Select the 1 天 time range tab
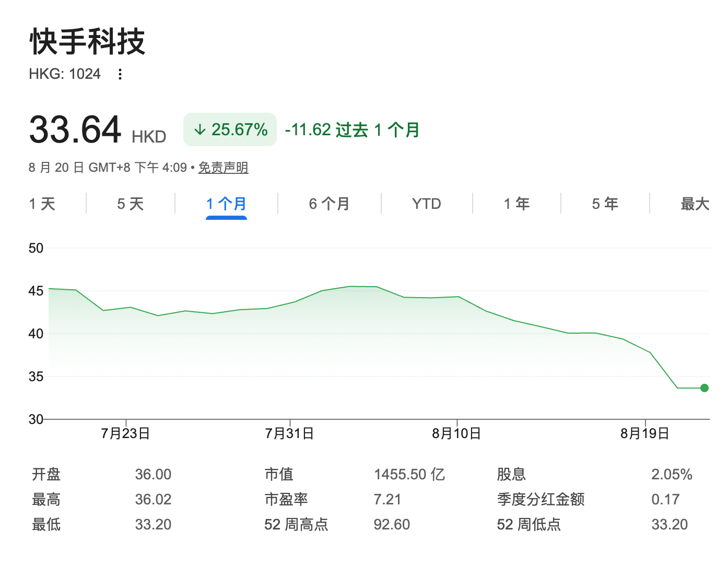Viewport: 728px width, 566px height. 42,204
